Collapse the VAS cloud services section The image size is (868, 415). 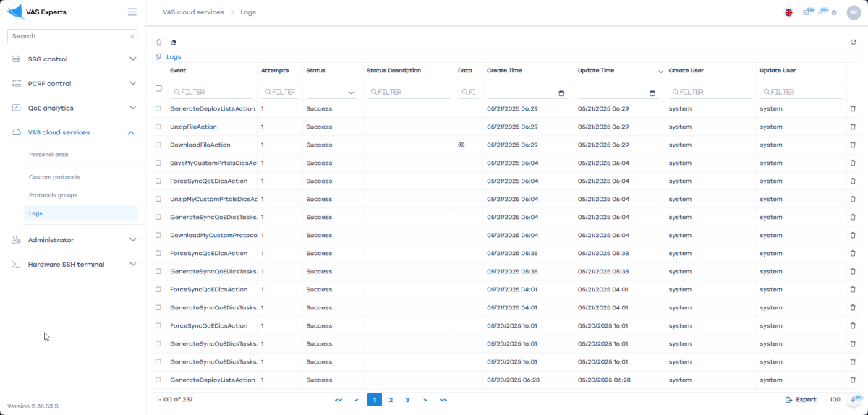coord(131,133)
